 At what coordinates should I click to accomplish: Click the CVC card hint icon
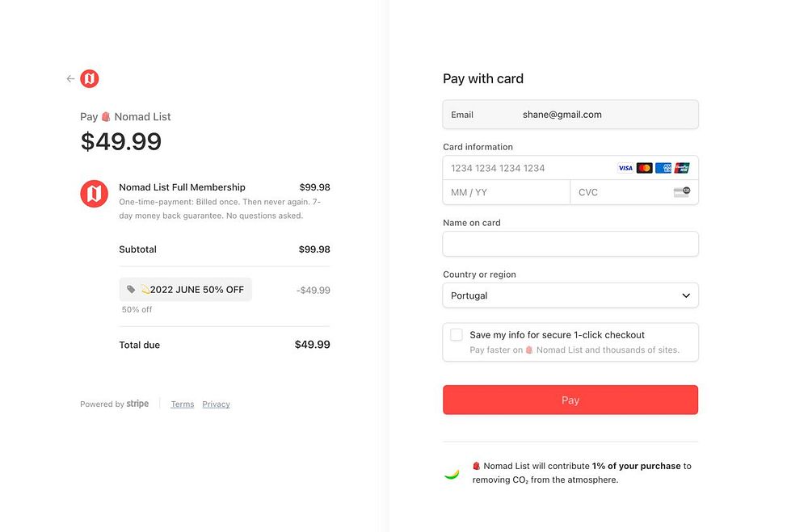click(x=681, y=192)
